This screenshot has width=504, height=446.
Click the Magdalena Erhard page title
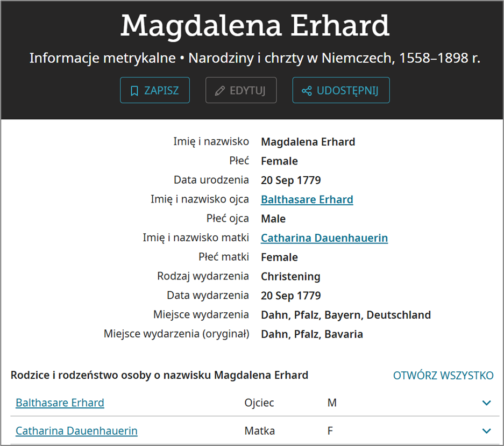(255, 26)
